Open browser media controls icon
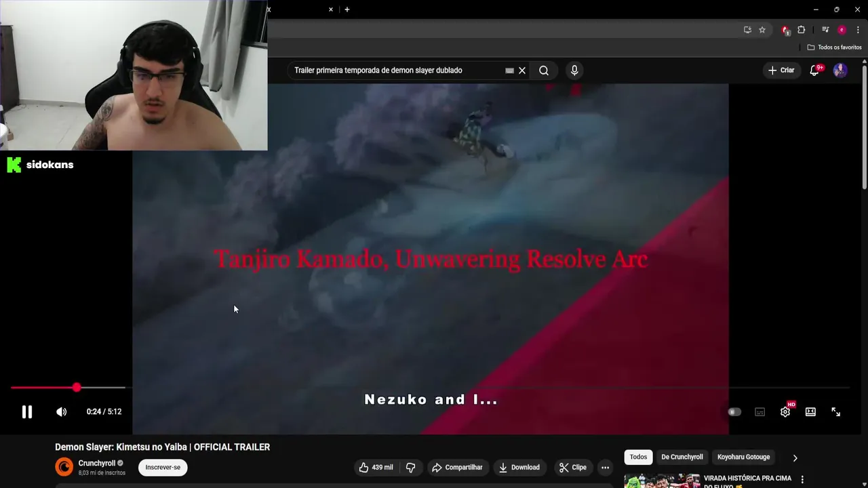The width and height of the screenshot is (868, 488). [x=825, y=30]
